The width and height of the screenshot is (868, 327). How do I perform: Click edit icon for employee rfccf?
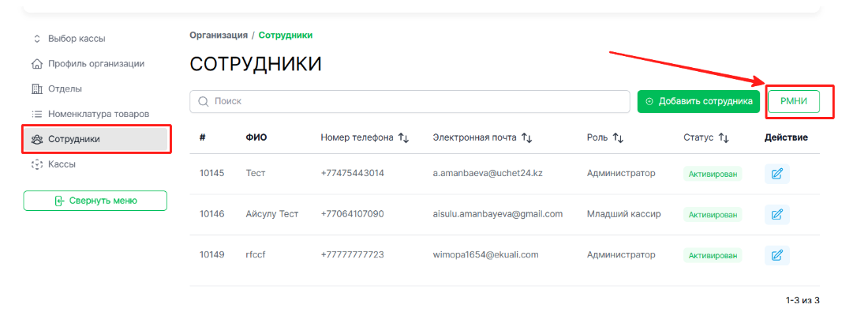[x=776, y=255]
